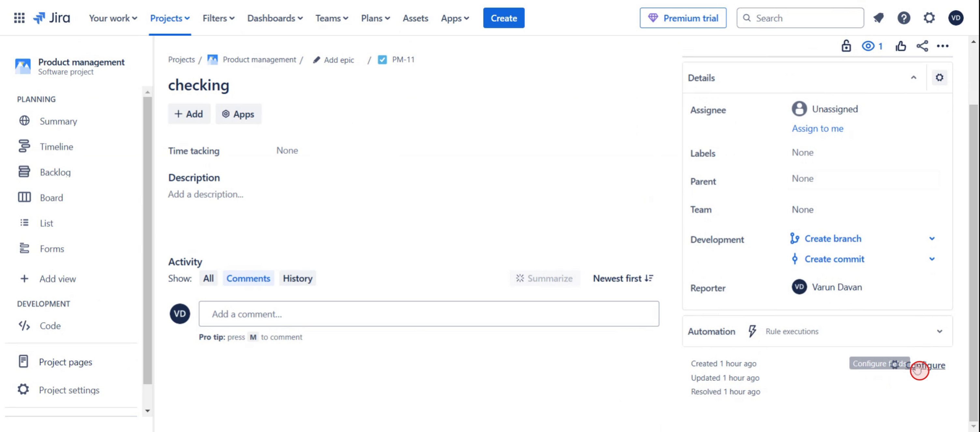This screenshot has height=432, width=980.
Task: Open the issue actions ellipsis menu
Action: click(x=942, y=46)
